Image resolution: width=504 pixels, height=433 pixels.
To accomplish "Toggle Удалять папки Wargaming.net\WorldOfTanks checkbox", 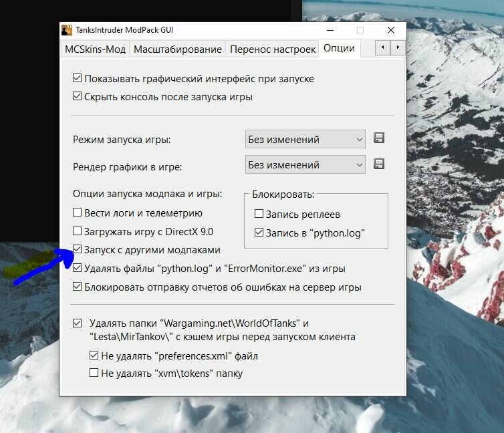I will (x=77, y=323).
